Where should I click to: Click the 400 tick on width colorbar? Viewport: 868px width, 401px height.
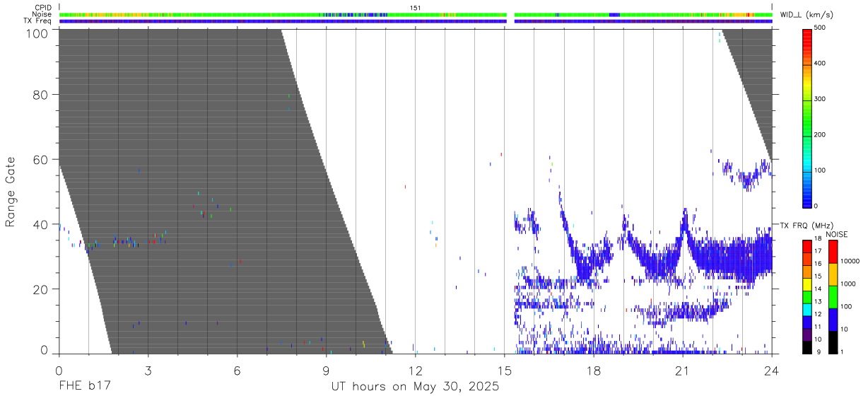tap(821, 64)
